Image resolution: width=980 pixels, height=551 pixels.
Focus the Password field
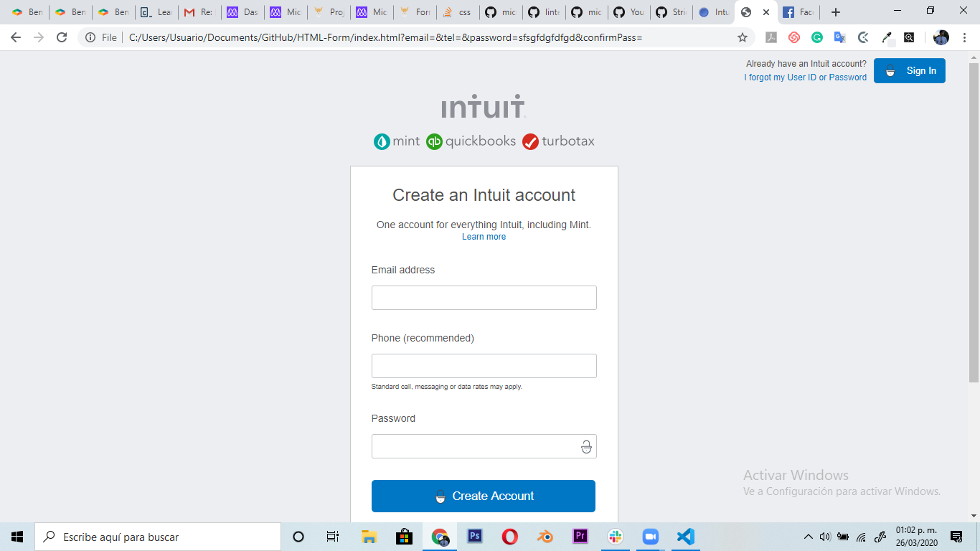(x=484, y=446)
